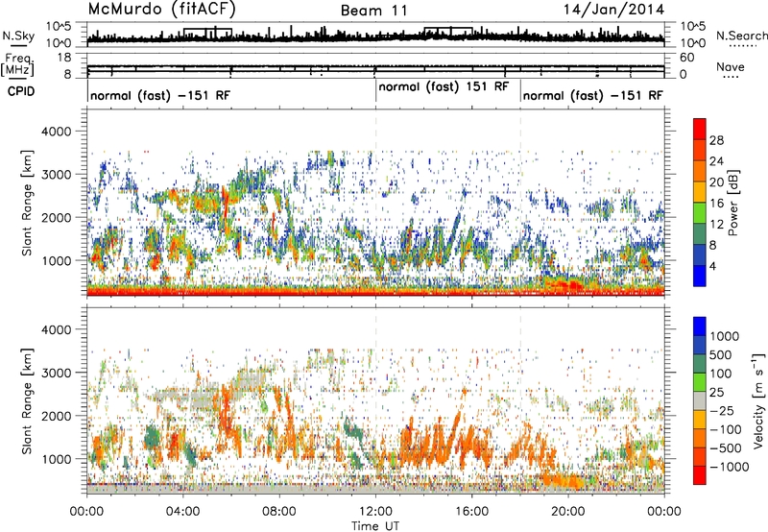Click the '16:00' time axis tick

click(x=471, y=512)
